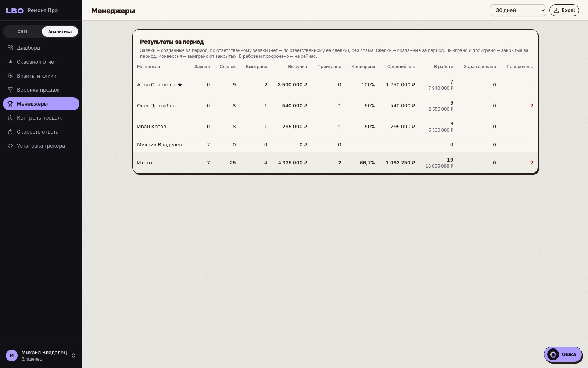The width and height of the screenshot is (588, 368).
Task: Select the Иван Котов row name
Action: (x=151, y=127)
